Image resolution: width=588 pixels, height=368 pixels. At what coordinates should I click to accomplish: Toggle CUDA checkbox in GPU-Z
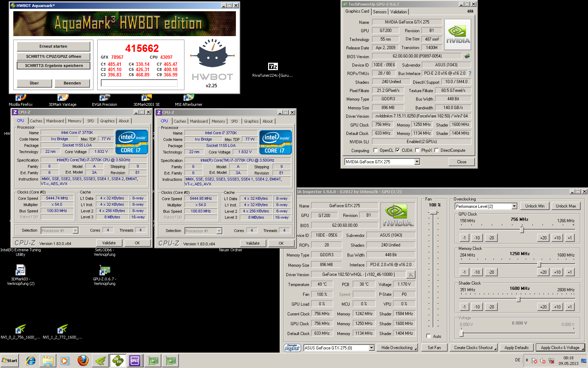[398, 150]
